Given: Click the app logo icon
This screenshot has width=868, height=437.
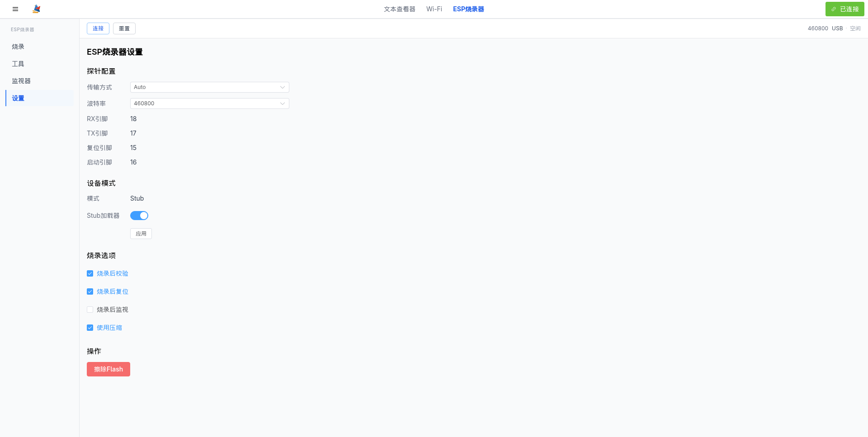Looking at the screenshot, I should click(37, 9).
